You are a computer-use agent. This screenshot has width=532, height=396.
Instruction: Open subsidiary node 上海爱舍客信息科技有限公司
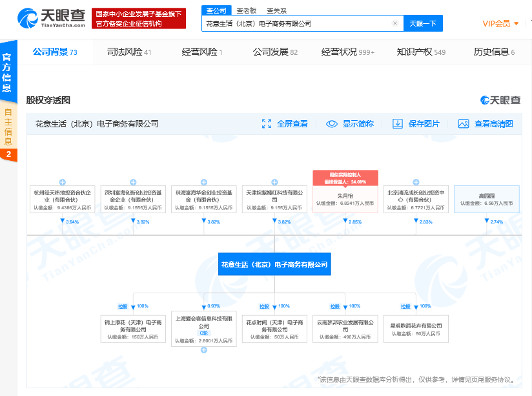(204, 329)
